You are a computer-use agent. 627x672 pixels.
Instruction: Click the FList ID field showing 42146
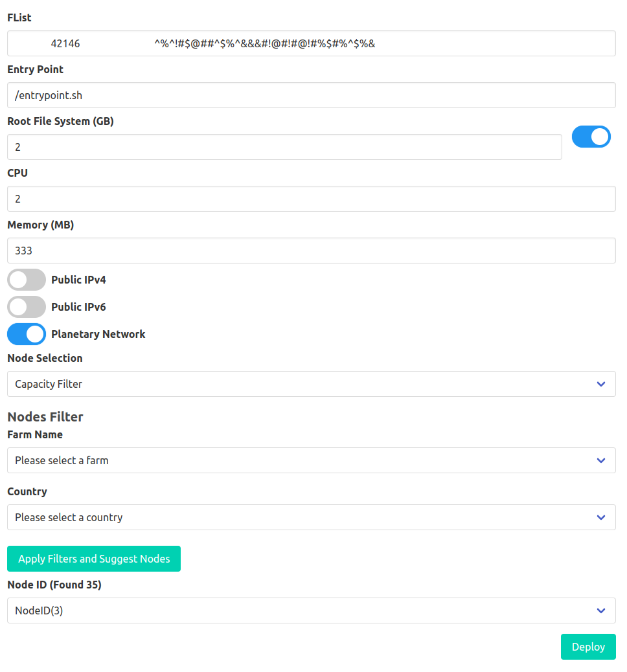(65, 43)
